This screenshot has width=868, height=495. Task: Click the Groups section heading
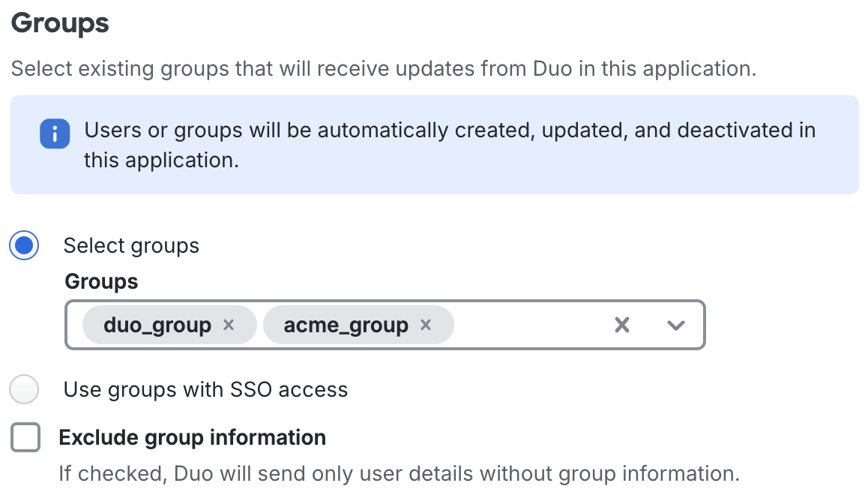59,23
